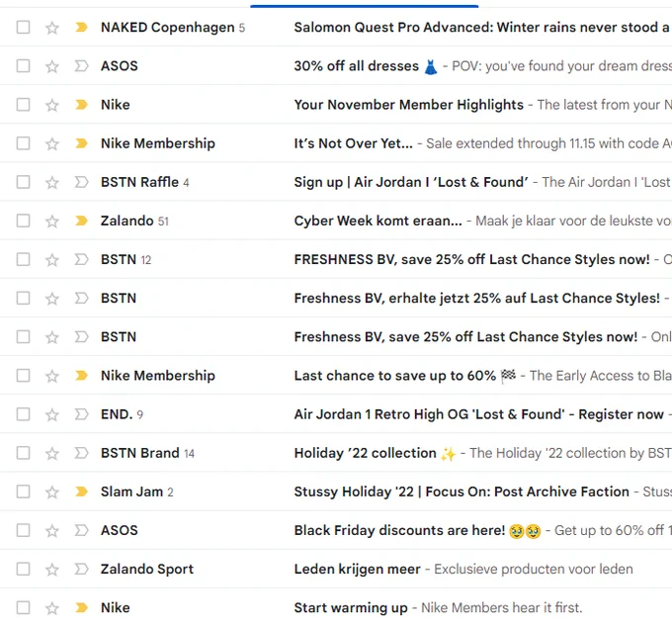Image resolution: width=672 pixels, height=625 pixels.
Task: Toggle importance marker on Zalando Cyber Week
Action: [81, 221]
